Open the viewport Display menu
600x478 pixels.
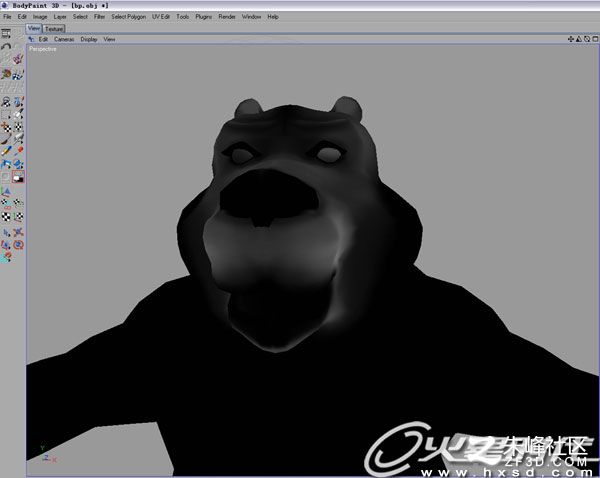coord(89,39)
